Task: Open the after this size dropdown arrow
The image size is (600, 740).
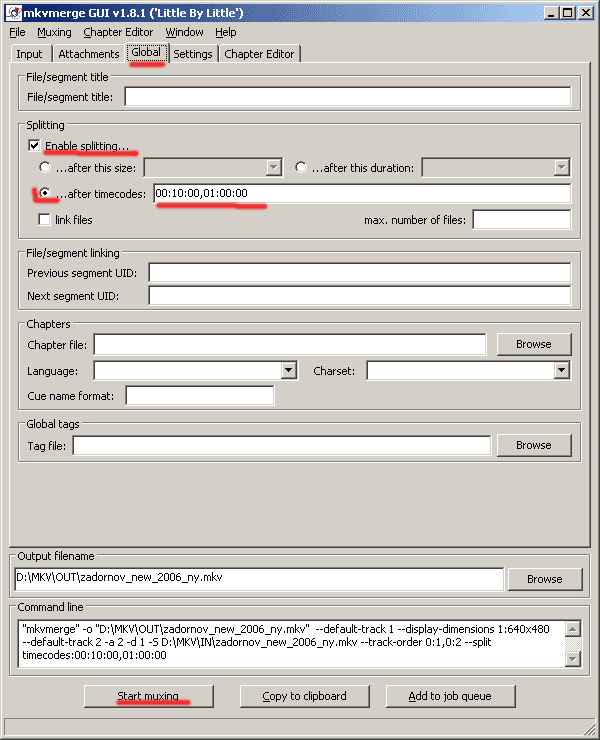Action: click(274, 167)
